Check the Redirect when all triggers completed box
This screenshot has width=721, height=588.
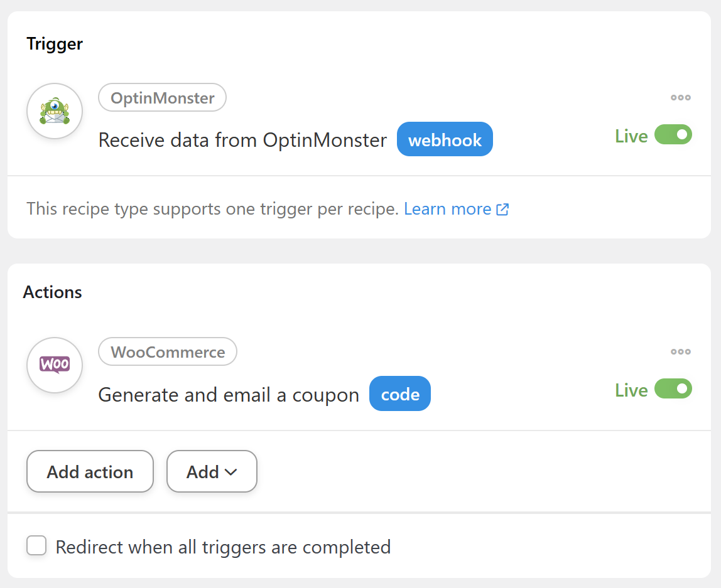tap(36, 546)
